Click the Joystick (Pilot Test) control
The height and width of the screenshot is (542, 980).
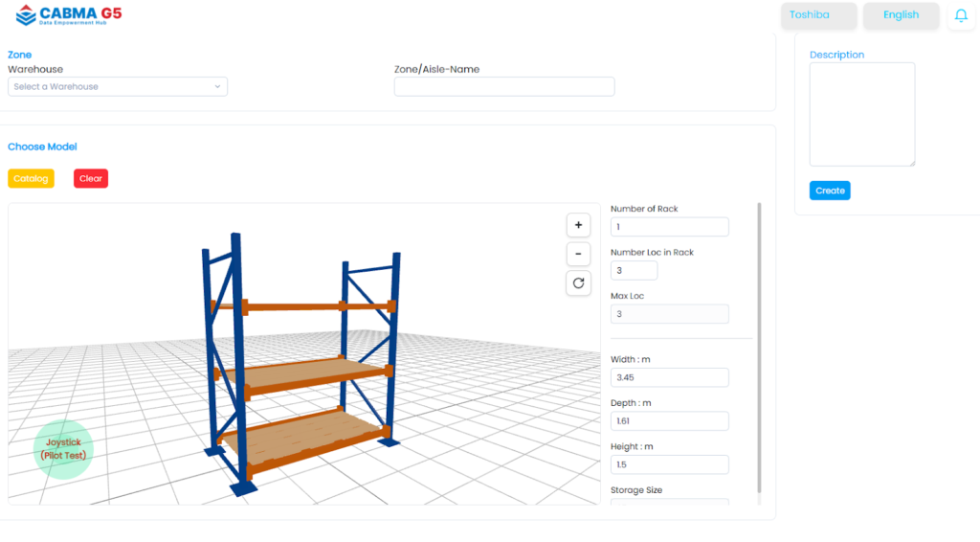pos(63,449)
